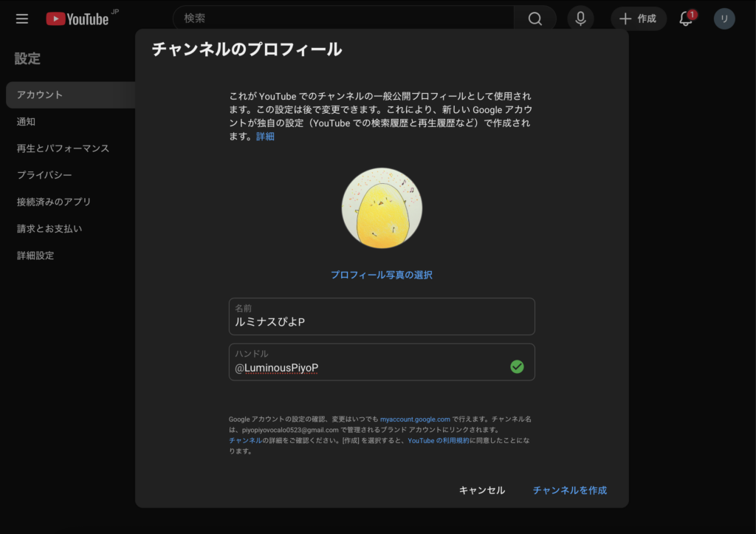Focus the 名前 input field
Viewport: 756px width, 534px height.
pos(381,321)
